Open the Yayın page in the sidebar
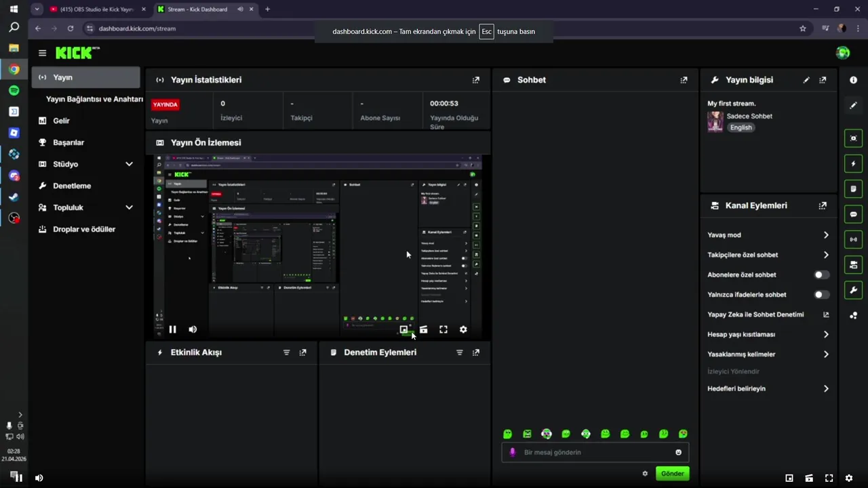This screenshot has height=488, width=868. pyautogui.click(x=85, y=77)
